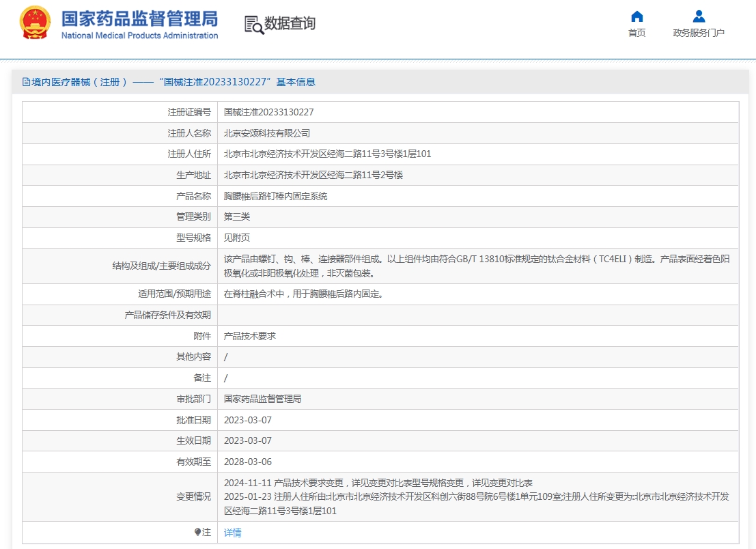Screen dimensions: 756x549
Task: Click the 生效日期 row label
Action: (193, 440)
